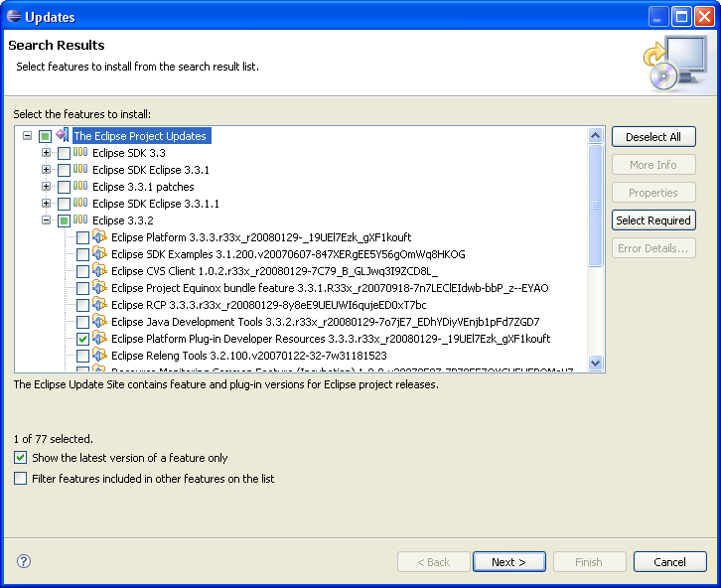Expand the Eclipse SDK Eclipse 3.3.1.1 node
The width and height of the screenshot is (721, 588).
pos(46,203)
